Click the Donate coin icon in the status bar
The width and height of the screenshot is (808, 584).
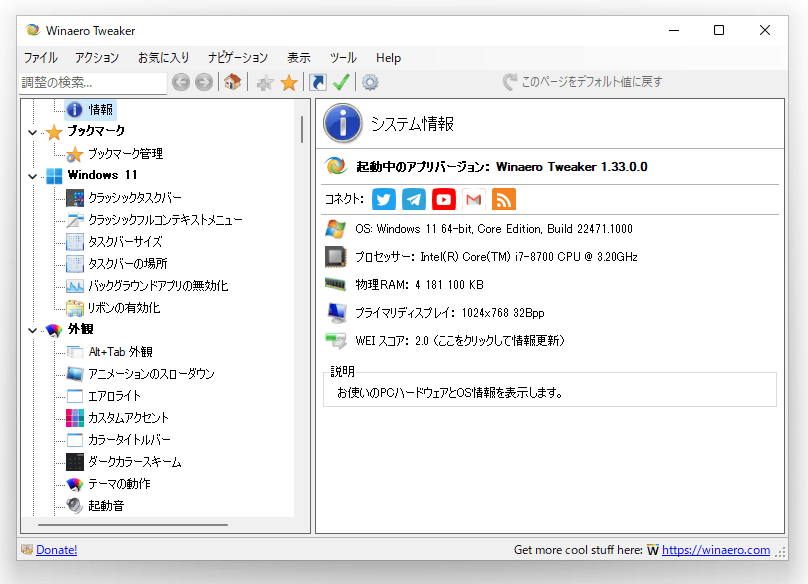27,549
